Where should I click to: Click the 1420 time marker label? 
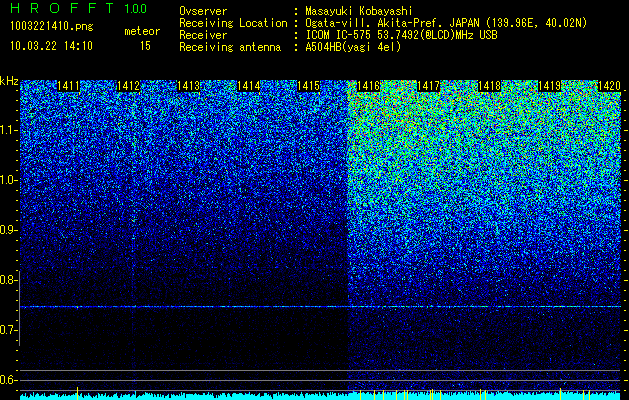(609, 86)
